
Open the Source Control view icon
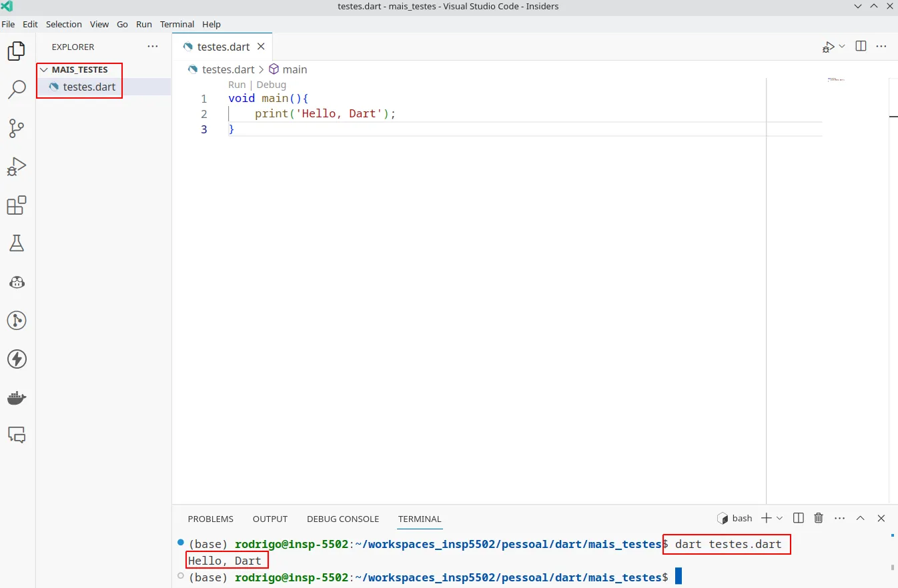(x=17, y=128)
